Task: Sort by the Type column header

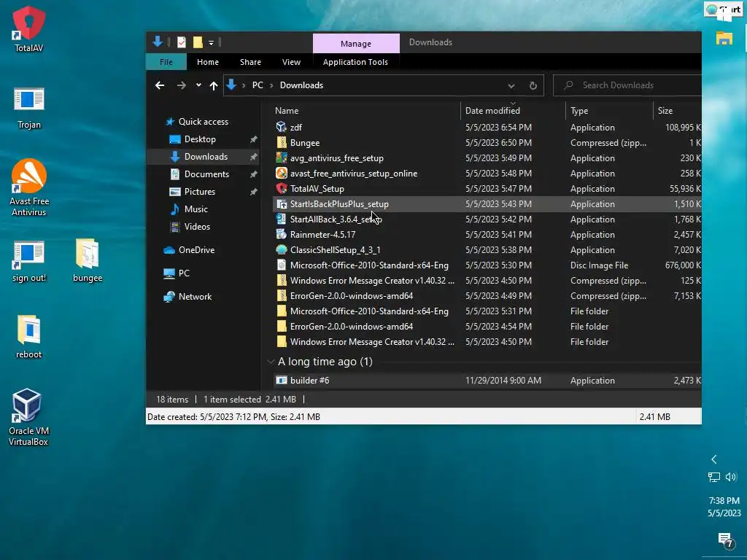Action: pyautogui.click(x=579, y=111)
